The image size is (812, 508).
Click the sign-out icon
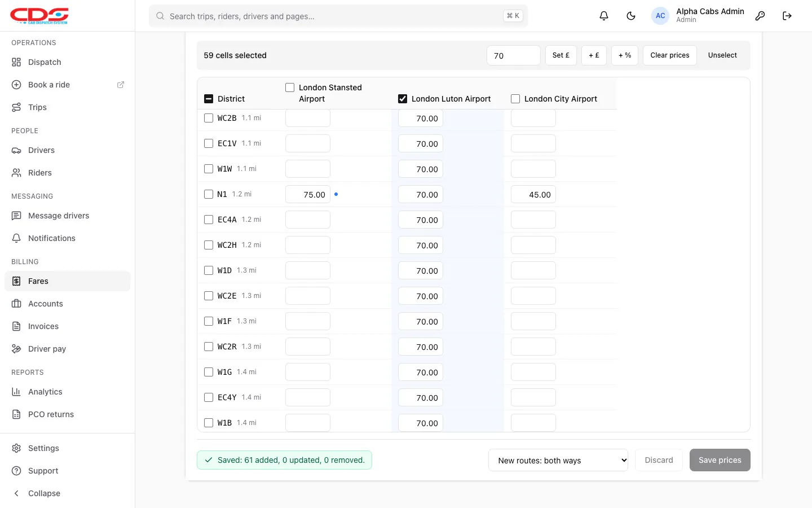pyautogui.click(x=787, y=16)
